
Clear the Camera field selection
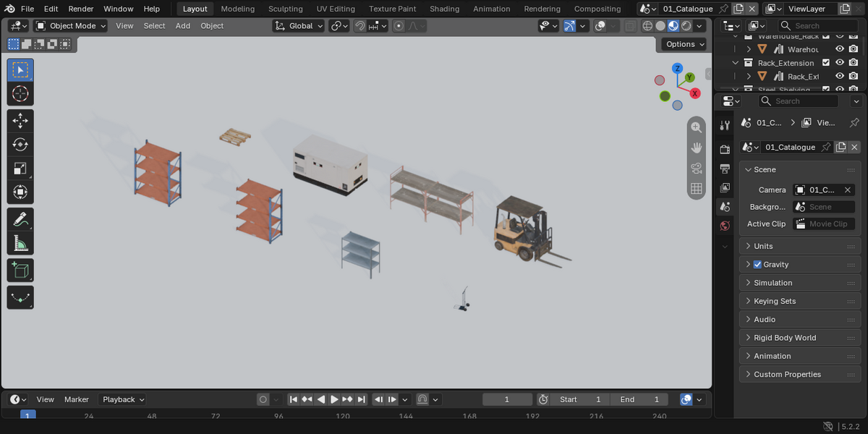[849, 190]
